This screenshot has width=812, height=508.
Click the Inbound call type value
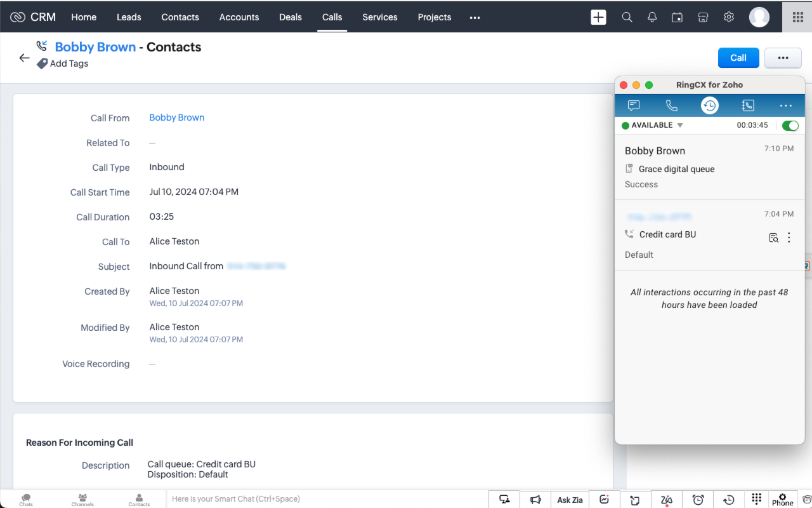[x=167, y=167]
